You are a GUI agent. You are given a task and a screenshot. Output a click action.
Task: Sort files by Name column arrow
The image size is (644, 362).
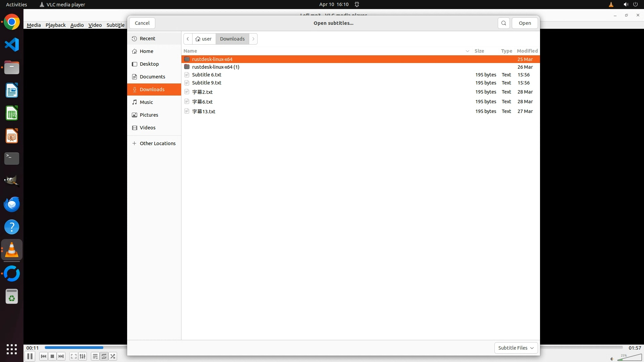(467, 51)
